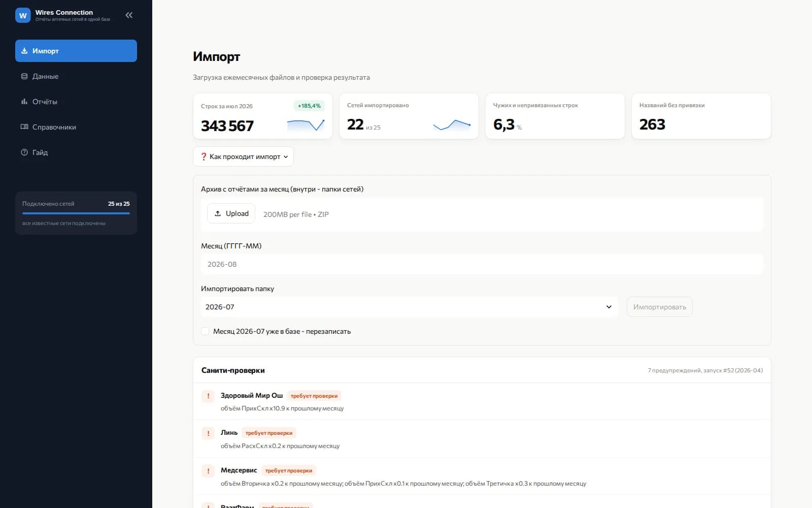Click the 343 567 rows value
The width and height of the screenshot is (812, 508).
coord(227,125)
